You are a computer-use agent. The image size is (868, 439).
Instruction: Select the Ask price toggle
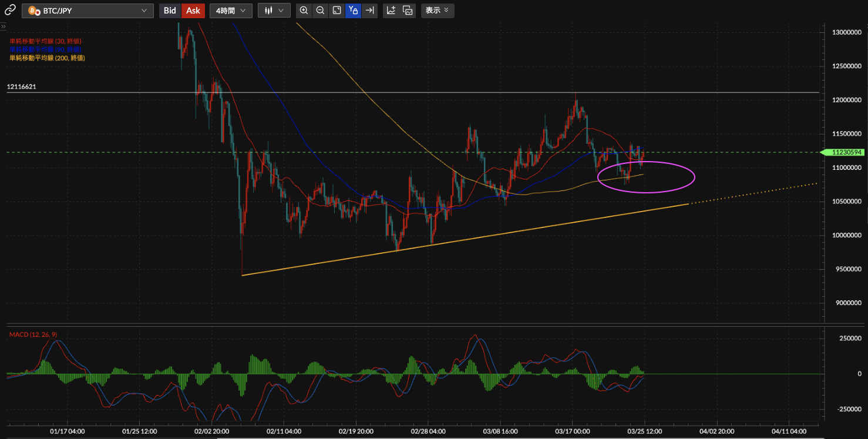(x=193, y=11)
